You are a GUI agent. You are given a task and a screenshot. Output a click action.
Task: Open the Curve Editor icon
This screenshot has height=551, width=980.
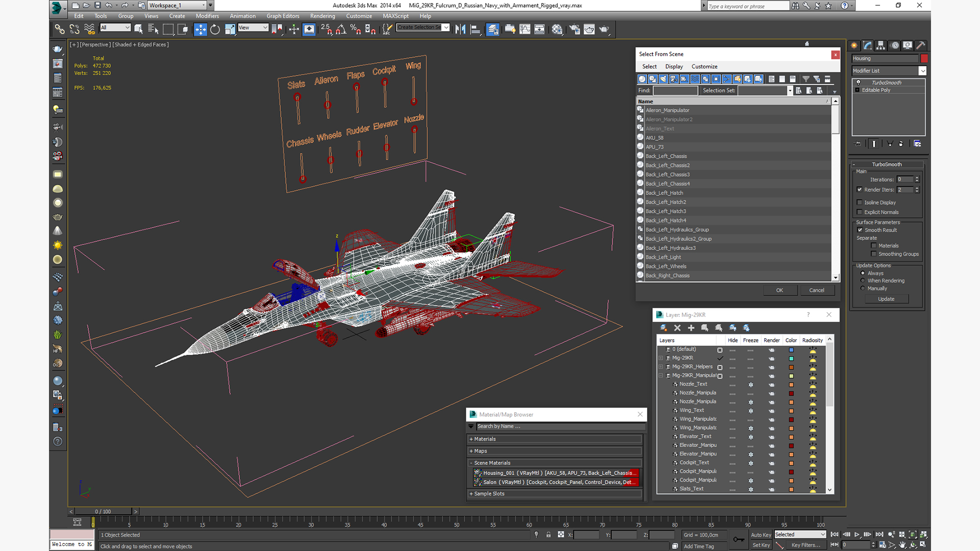pyautogui.click(x=525, y=29)
